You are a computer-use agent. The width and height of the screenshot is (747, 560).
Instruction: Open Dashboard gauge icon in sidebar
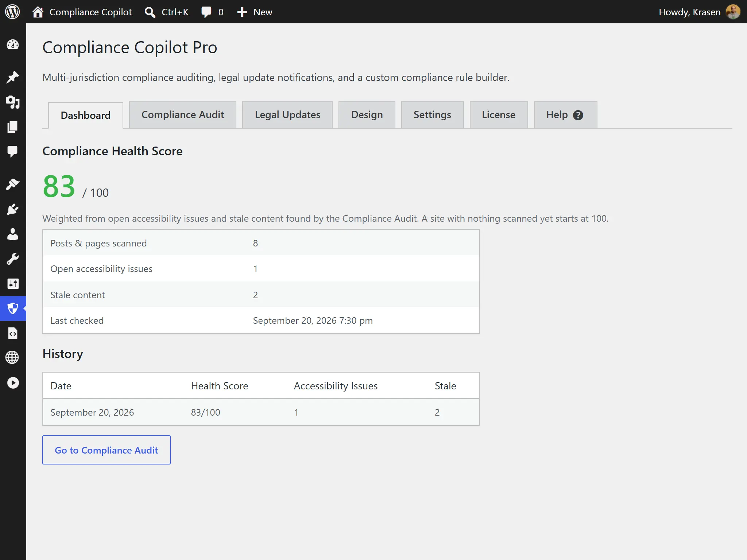coord(13,44)
